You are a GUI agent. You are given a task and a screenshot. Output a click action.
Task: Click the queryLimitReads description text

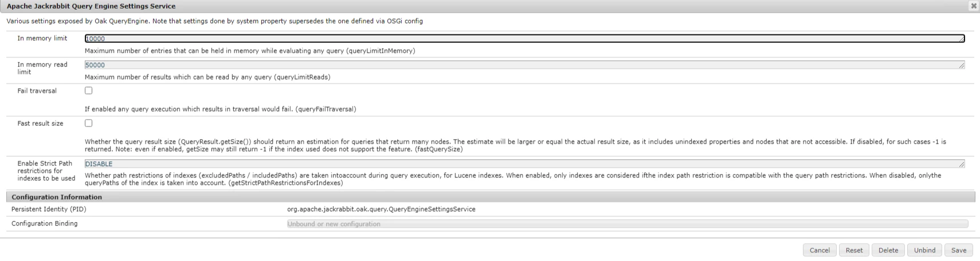[207, 77]
